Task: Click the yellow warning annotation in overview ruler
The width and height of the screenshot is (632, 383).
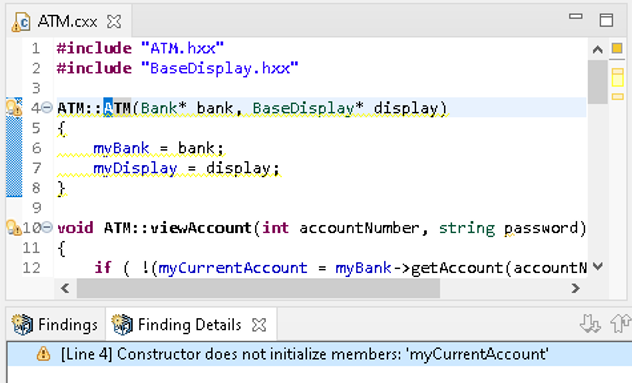Action: [617, 77]
